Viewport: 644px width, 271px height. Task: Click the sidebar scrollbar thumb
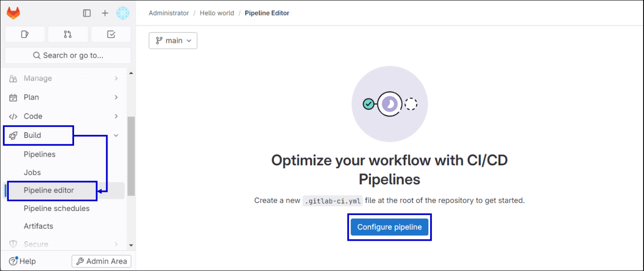(131, 156)
